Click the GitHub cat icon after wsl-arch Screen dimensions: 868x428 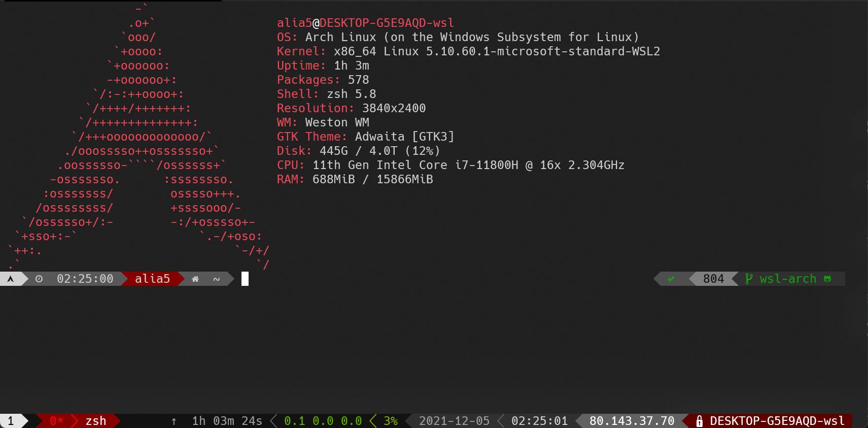tap(827, 279)
